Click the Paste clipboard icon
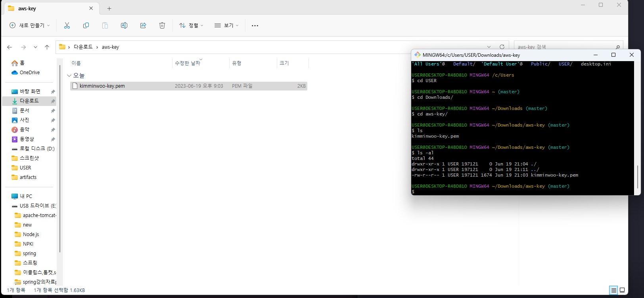 coord(105,25)
